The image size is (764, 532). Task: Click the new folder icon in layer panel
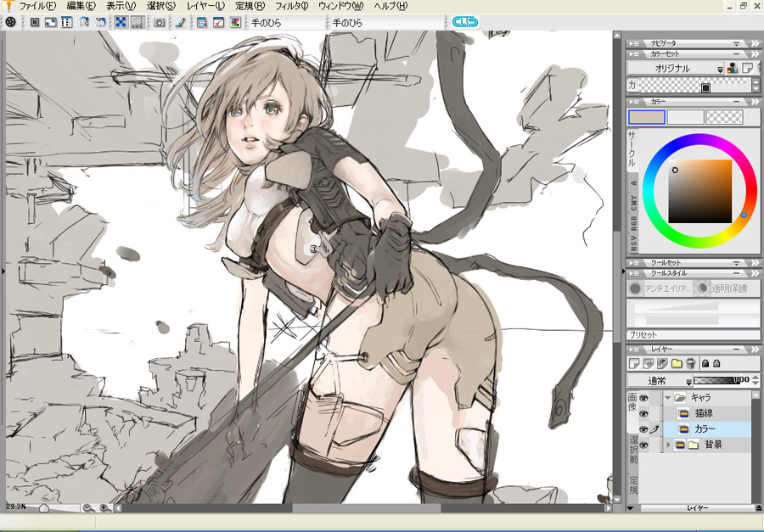coord(677,363)
